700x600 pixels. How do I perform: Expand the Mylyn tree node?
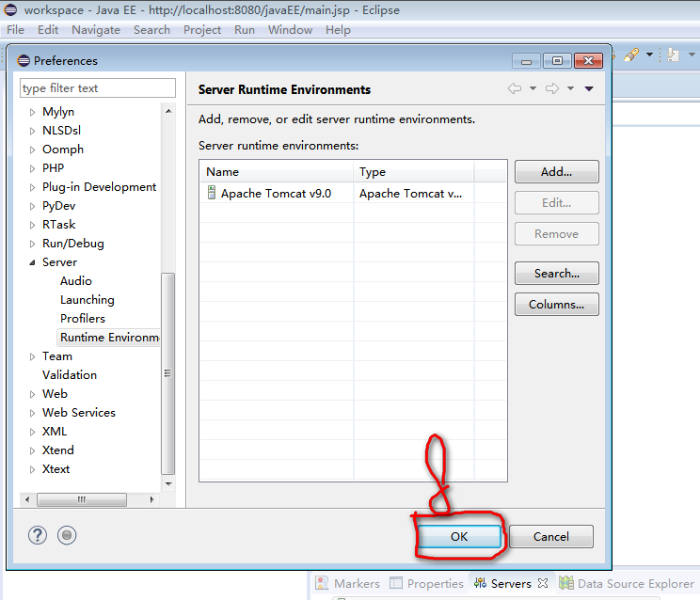[x=32, y=112]
